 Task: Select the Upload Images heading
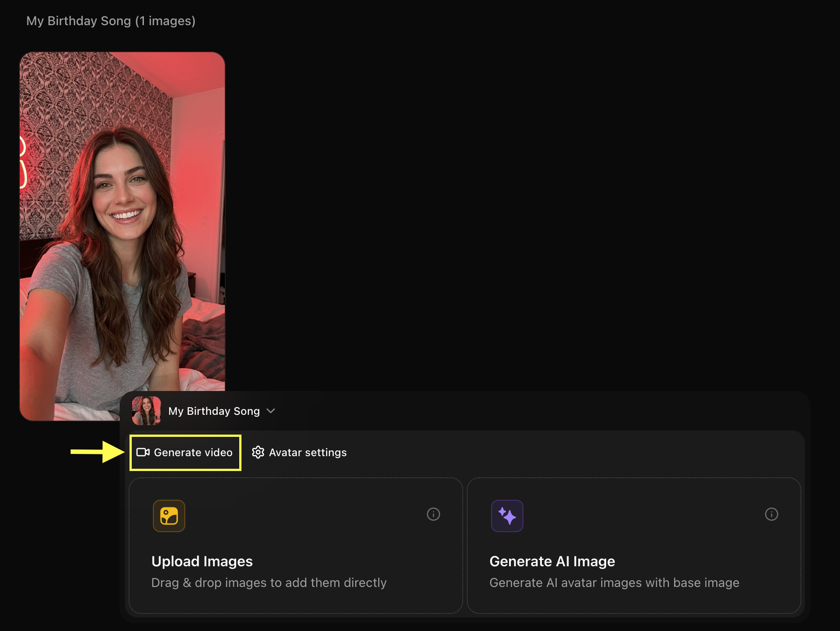[x=202, y=561]
